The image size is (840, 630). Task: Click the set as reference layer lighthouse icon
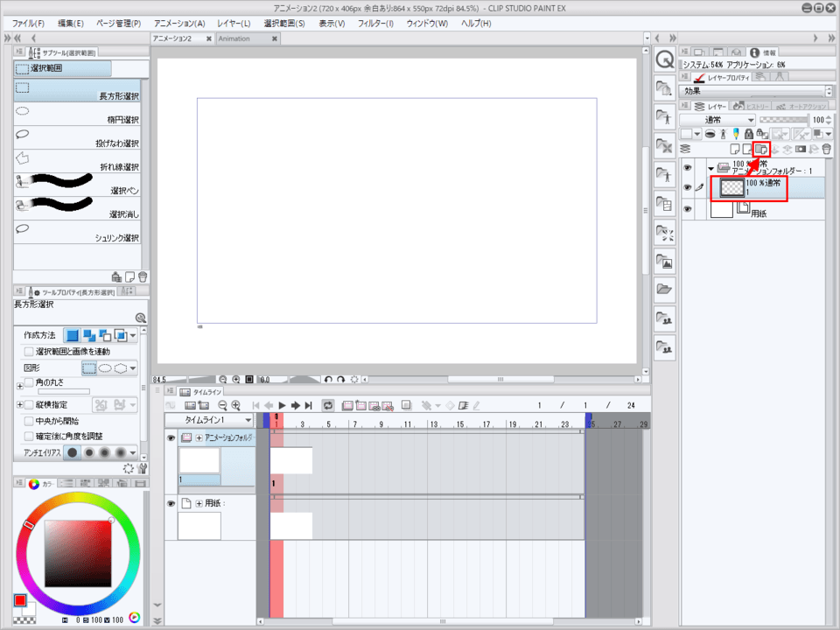coord(724,133)
